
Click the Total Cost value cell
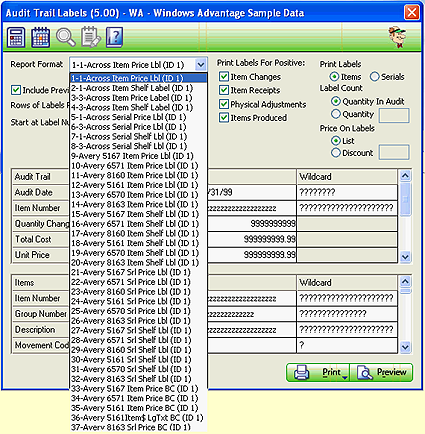[x=252, y=239]
